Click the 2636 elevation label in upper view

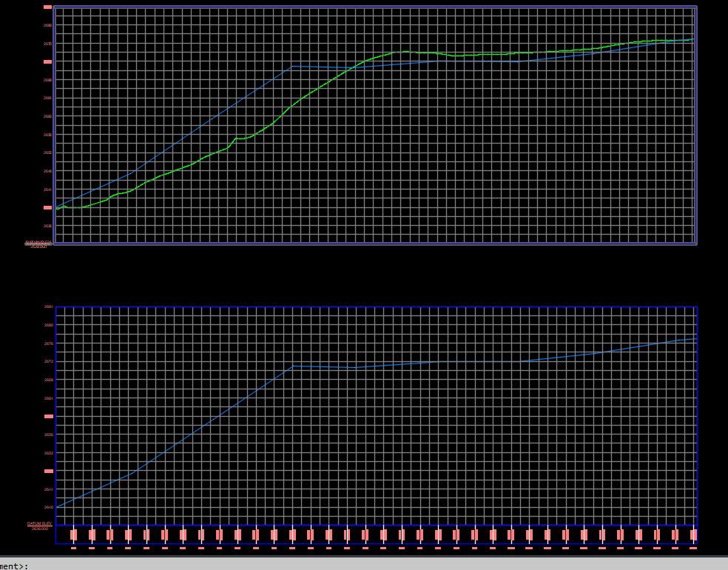tap(48, 226)
